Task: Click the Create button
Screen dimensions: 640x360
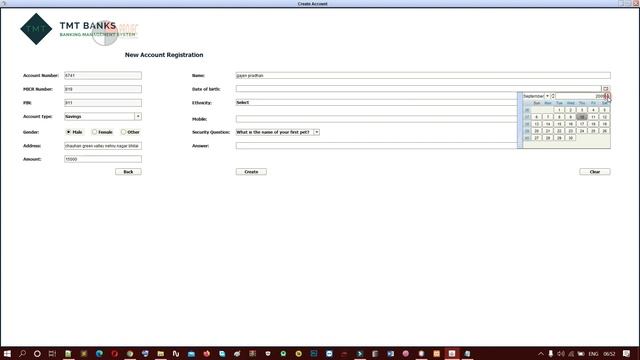Action: click(x=251, y=172)
